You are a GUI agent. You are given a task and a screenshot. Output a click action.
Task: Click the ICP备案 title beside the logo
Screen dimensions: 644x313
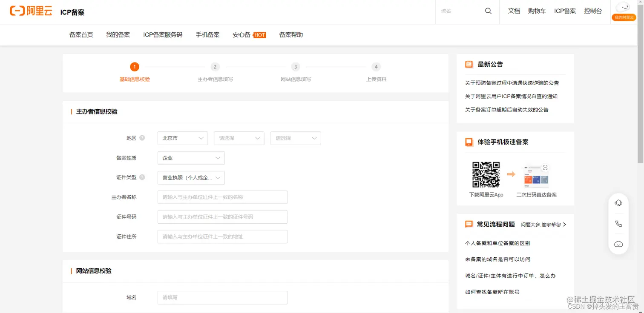[x=72, y=12]
